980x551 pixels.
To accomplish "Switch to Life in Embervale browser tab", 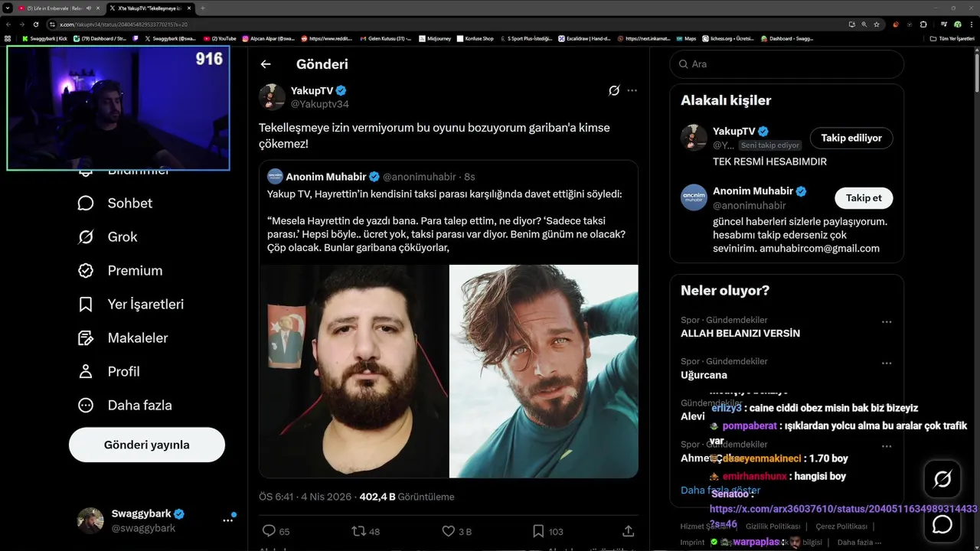I will [54, 8].
